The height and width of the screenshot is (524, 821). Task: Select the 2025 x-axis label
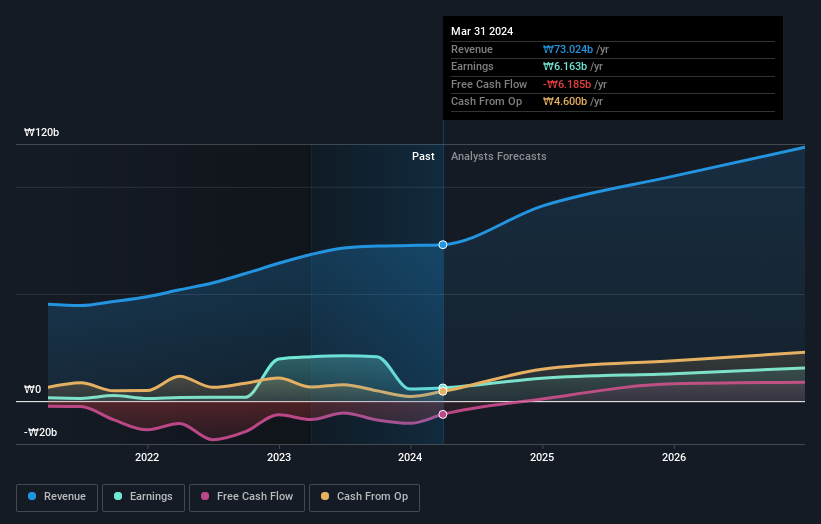542,457
